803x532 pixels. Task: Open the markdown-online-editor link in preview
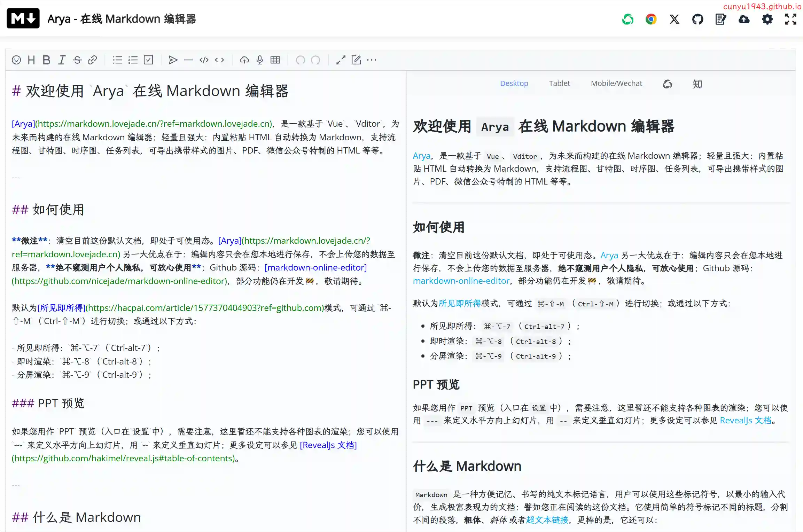(x=461, y=281)
